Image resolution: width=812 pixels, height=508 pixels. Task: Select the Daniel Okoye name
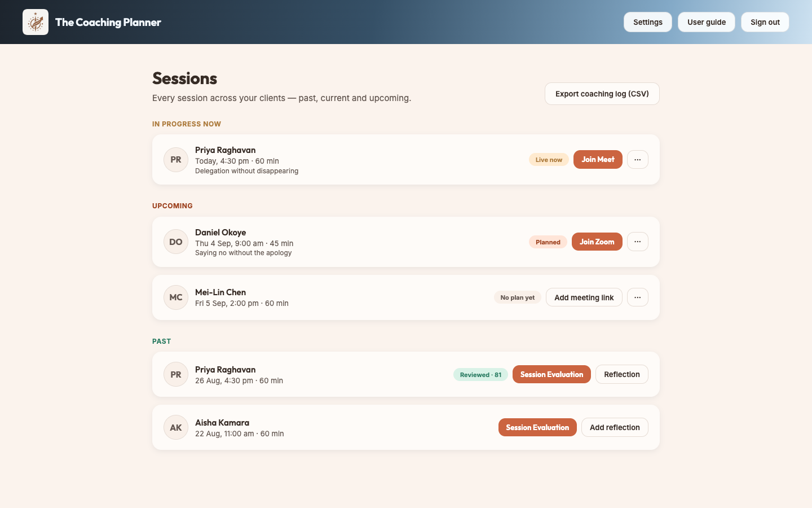(x=220, y=233)
